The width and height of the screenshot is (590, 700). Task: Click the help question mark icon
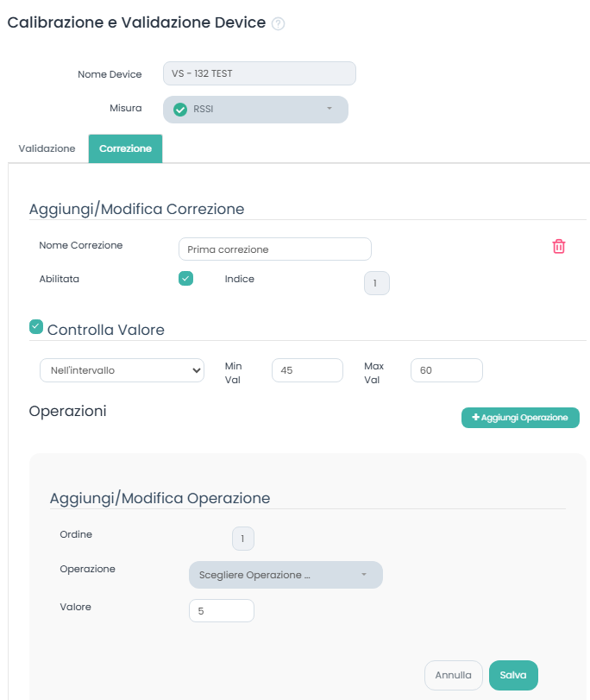point(278,24)
